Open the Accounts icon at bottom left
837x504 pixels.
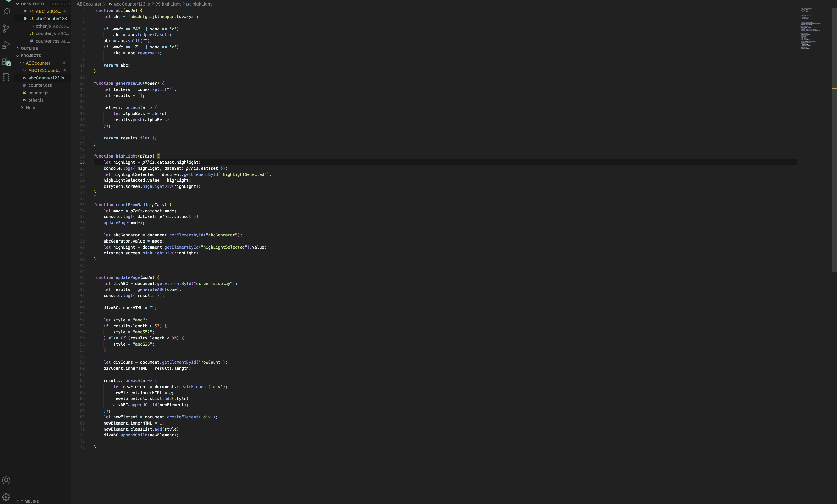click(x=6, y=480)
